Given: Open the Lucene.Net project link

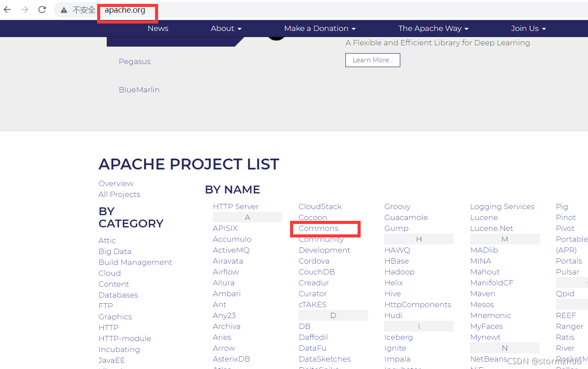Looking at the screenshot, I should (x=492, y=228).
